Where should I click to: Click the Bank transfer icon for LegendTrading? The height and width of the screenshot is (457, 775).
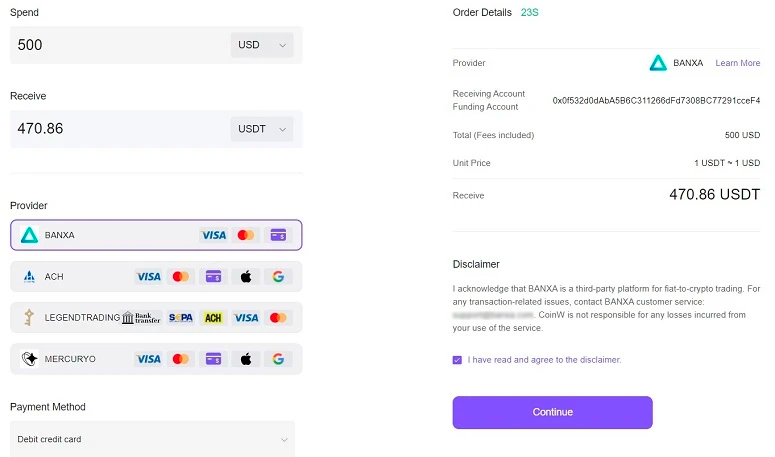(141, 318)
